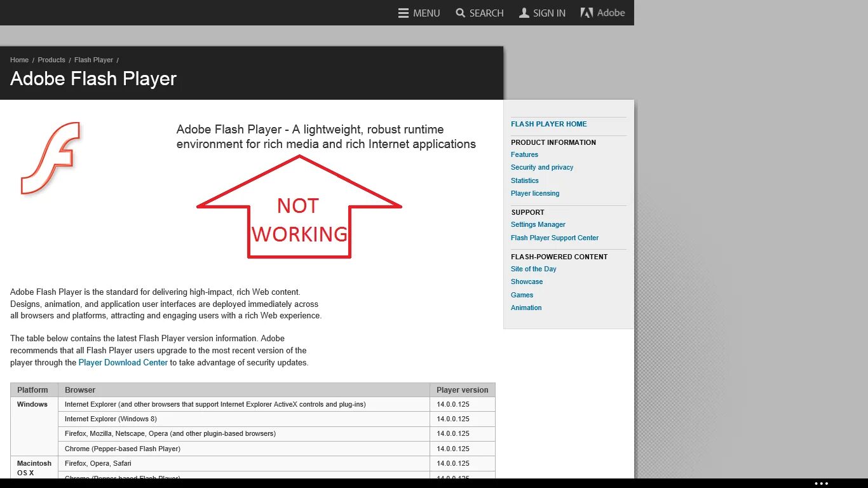This screenshot has width=868, height=488.
Task: Click the Adobe Flash Player page title
Action: 93,79
